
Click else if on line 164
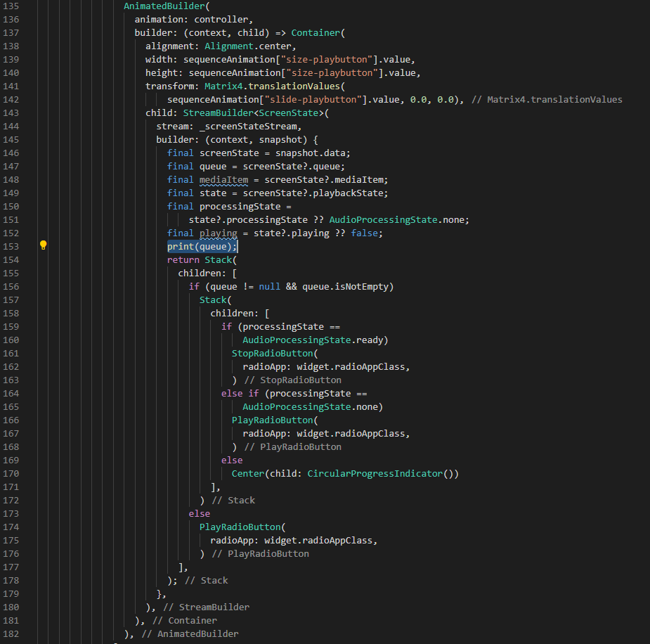tap(240, 393)
